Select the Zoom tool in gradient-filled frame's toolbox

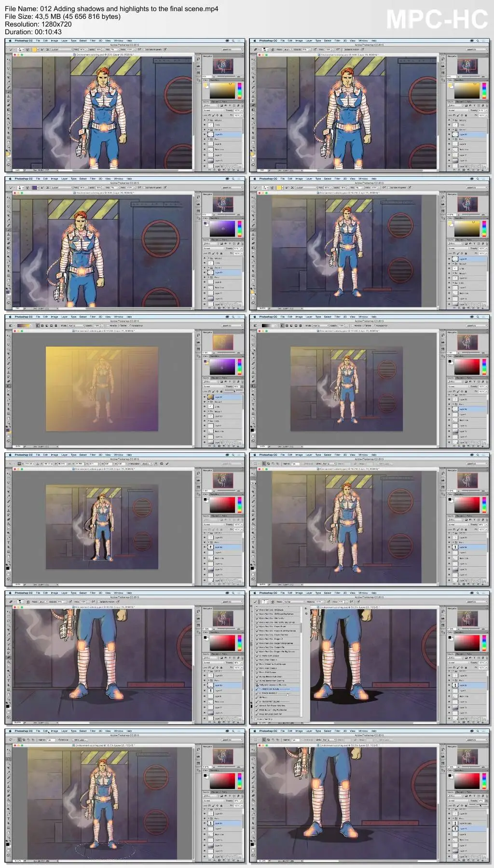(x=9, y=423)
